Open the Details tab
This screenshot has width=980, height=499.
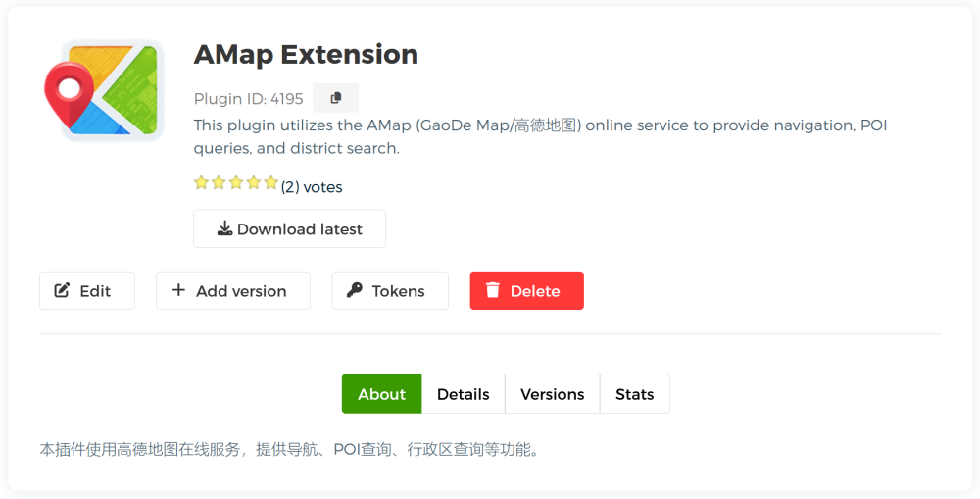pyautogui.click(x=463, y=394)
